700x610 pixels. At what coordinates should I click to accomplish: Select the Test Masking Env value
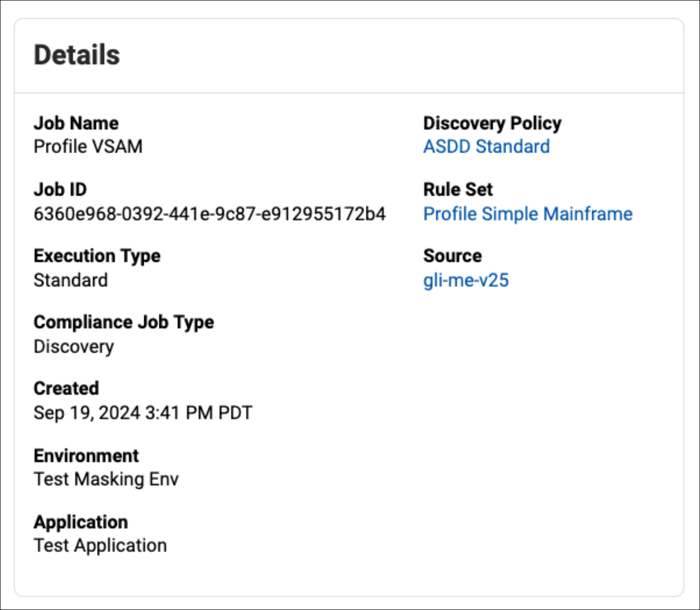point(106,479)
